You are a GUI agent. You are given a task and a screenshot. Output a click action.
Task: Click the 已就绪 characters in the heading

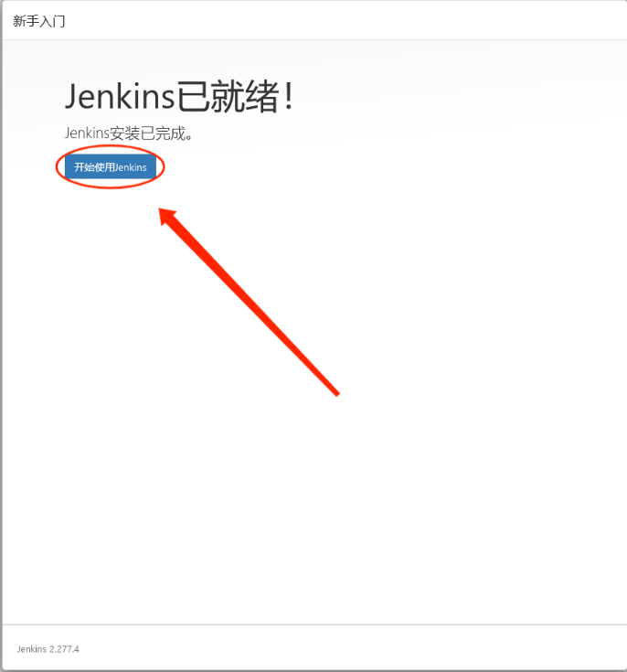pos(228,97)
